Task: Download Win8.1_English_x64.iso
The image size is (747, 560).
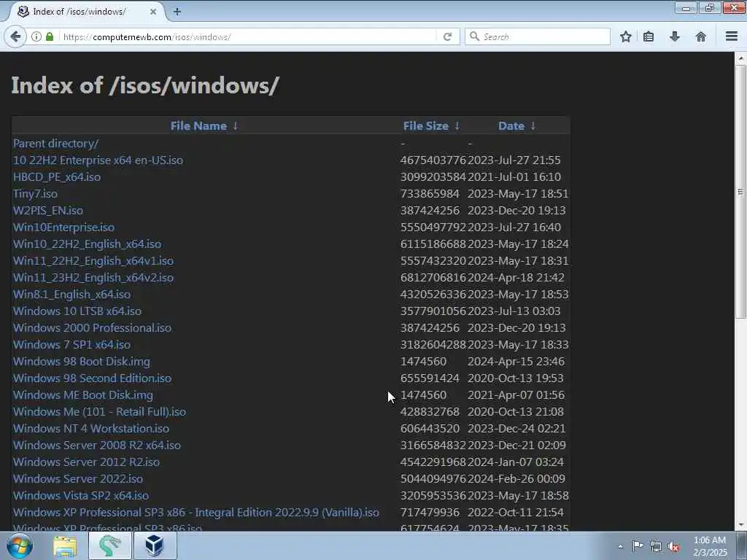Action: click(71, 295)
